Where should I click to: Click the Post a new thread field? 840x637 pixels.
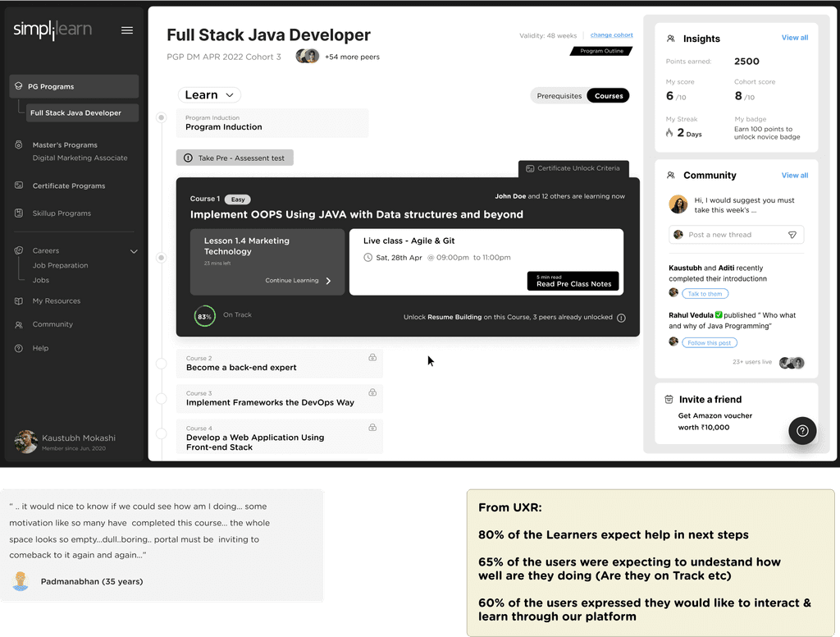tap(736, 235)
